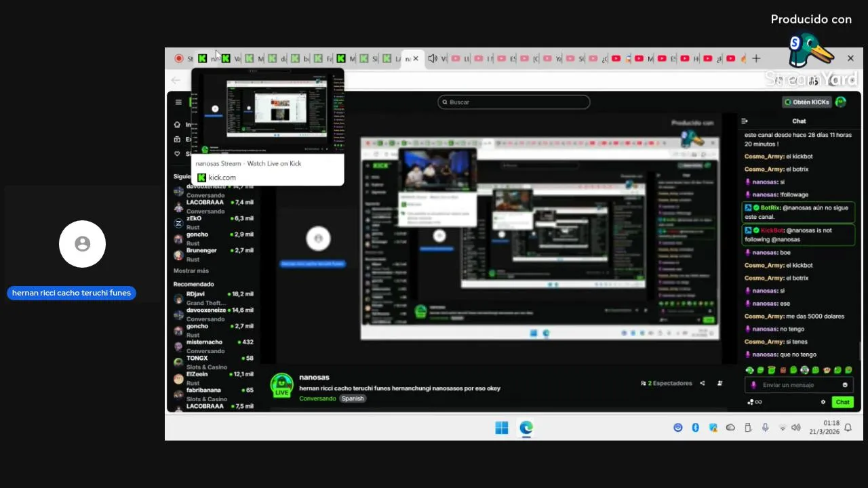The image size is (868, 488).
Task: Open volume control from taskbar speaker icon
Action: click(x=796, y=428)
